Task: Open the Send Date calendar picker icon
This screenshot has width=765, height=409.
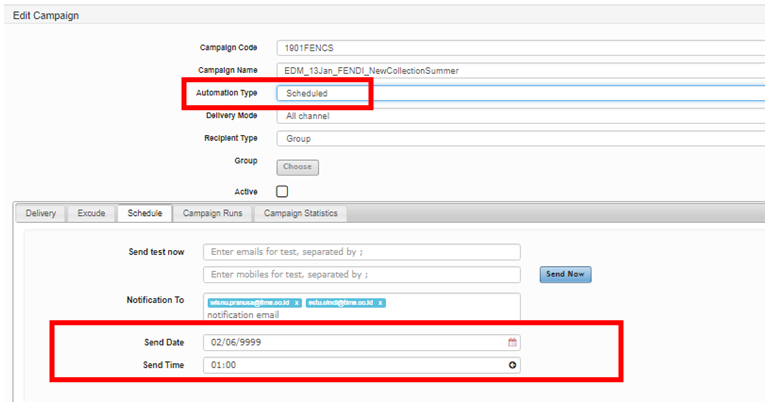Action: (512, 342)
